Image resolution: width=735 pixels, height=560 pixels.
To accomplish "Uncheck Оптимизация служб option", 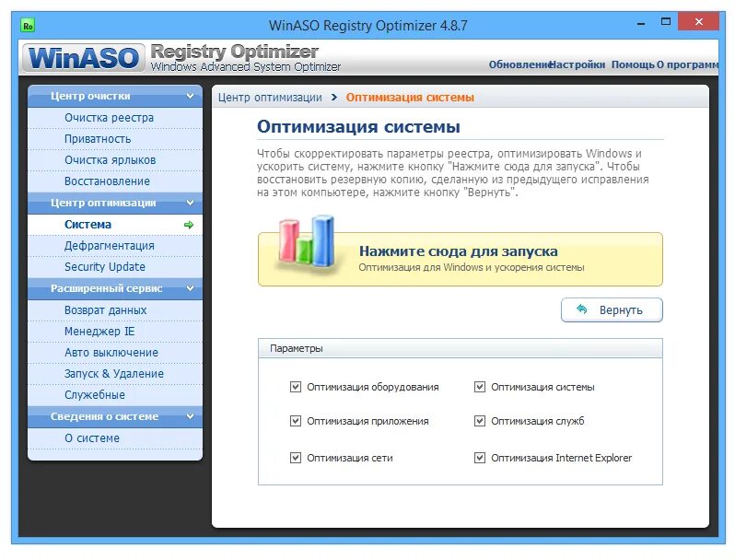I will click(480, 421).
